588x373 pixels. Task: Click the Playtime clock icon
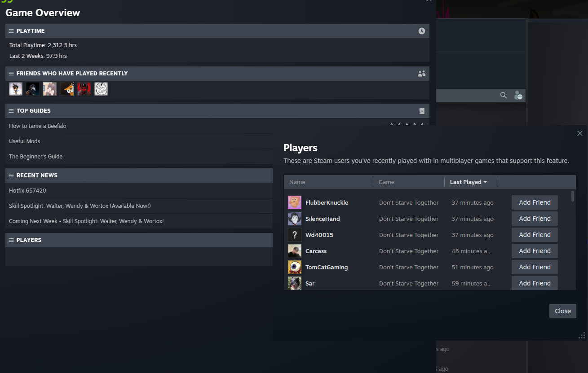[x=421, y=31]
